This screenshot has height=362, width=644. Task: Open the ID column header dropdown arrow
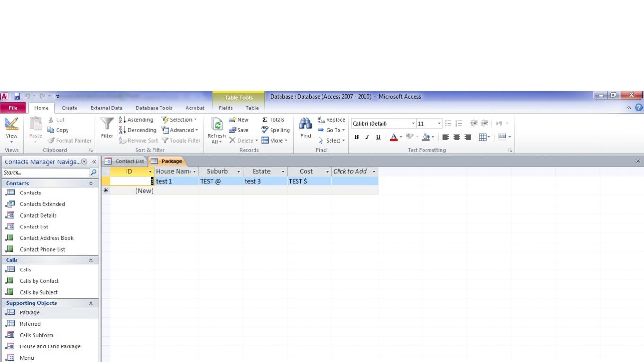pos(150,172)
